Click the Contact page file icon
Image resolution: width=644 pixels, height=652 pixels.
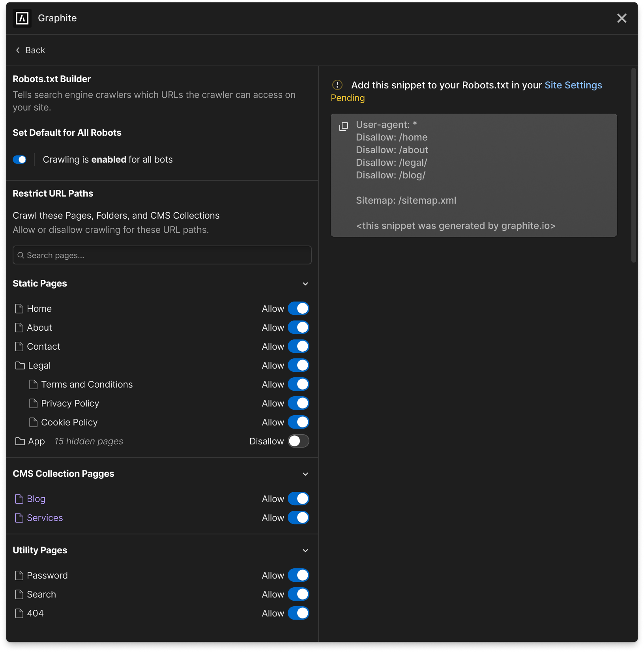[19, 347]
